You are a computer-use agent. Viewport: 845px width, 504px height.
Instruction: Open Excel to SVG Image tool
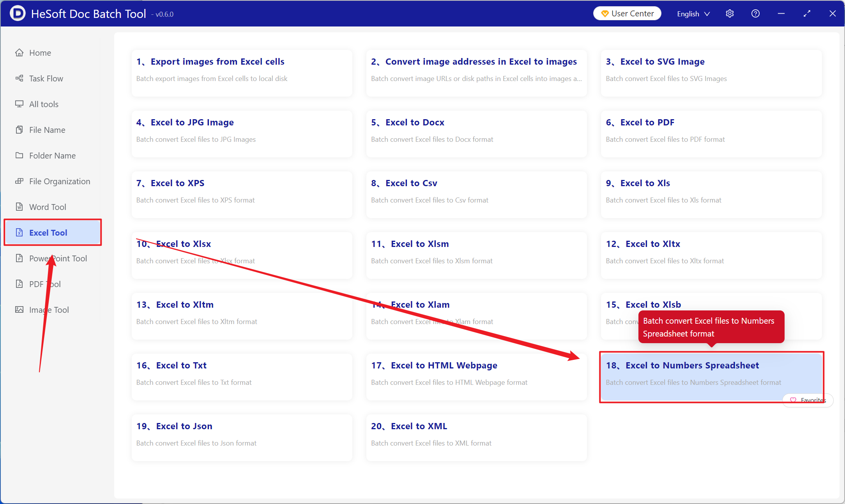click(711, 73)
